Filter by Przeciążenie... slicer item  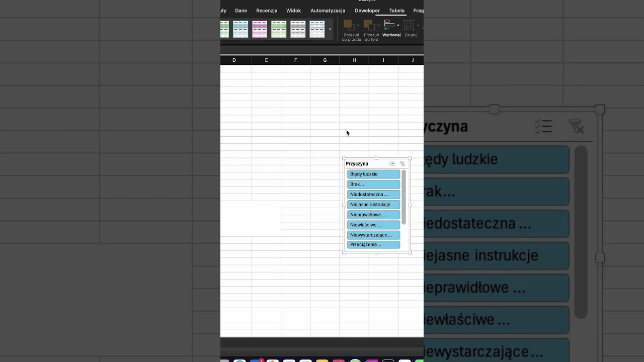373,245
